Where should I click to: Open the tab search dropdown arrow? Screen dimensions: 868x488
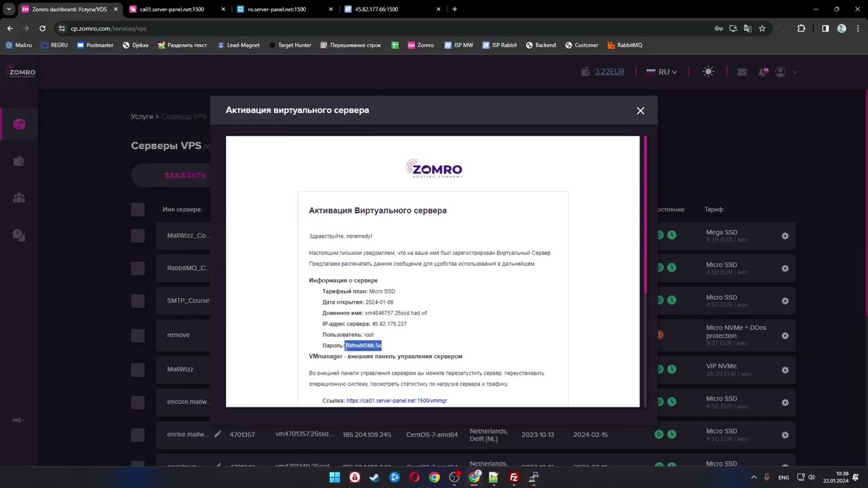click(9, 9)
